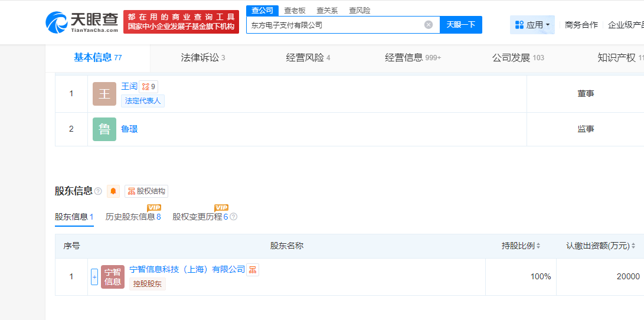
Task: Click the Tianyancha logo
Action: pyautogui.click(x=81, y=22)
